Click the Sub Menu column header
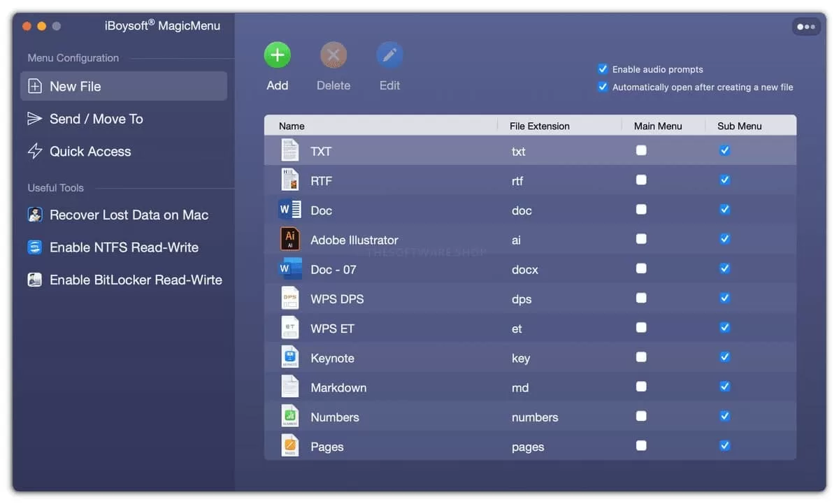This screenshot has height=504, width=839. point(740,126)
